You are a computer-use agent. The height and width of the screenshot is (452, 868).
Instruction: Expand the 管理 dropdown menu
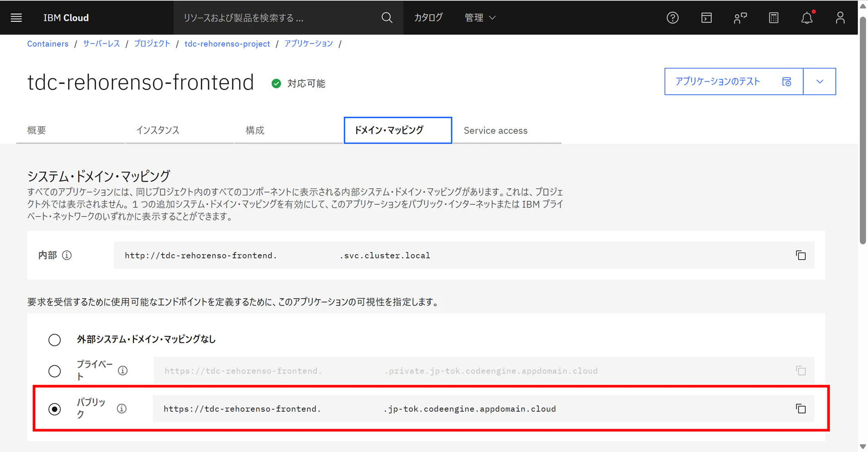coord(480,18)
